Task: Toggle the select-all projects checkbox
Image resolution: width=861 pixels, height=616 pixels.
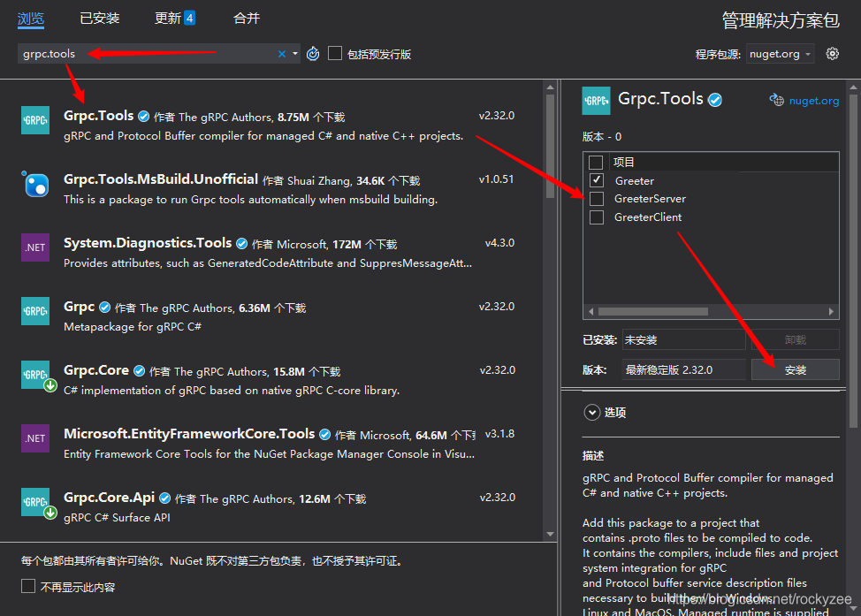Action: pos(596,163)
